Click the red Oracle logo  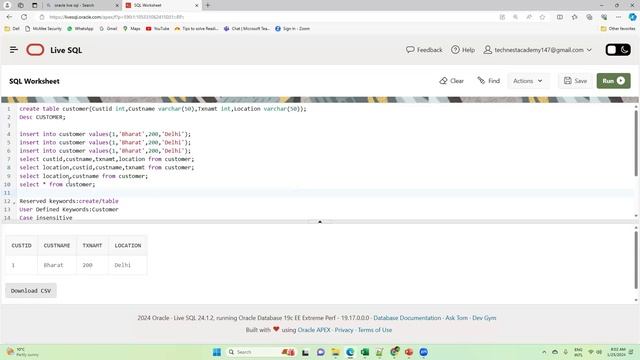35,50
